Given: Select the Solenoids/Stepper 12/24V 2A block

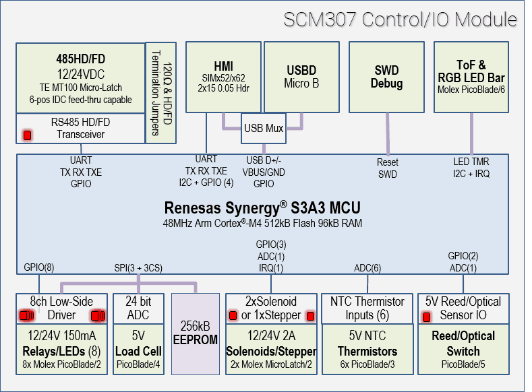Looking at the screenshot, I should (271, 350).
